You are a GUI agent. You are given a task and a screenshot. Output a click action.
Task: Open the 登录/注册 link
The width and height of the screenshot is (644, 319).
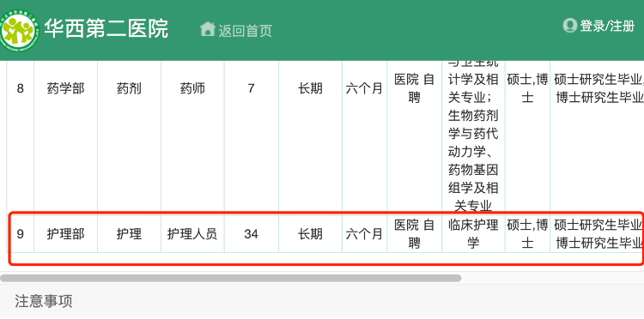pyautogui.click(x=607, y=26)
